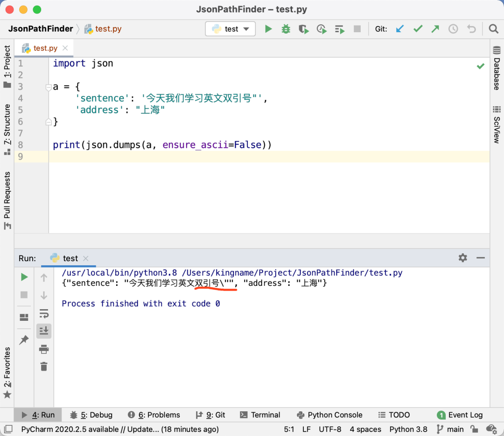The width and height of the screenshot is (504, 436).
Task: Commit changes with Git checkmark
Action: click(x=418, y=29)
